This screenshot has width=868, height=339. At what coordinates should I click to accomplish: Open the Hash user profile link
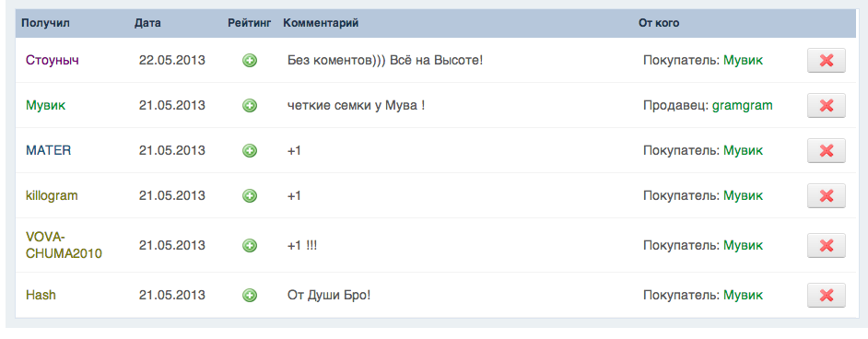(x=41, y=296)
